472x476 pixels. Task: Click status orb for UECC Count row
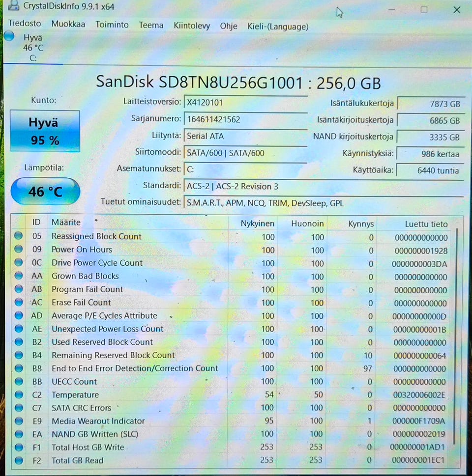pos(19,381)
